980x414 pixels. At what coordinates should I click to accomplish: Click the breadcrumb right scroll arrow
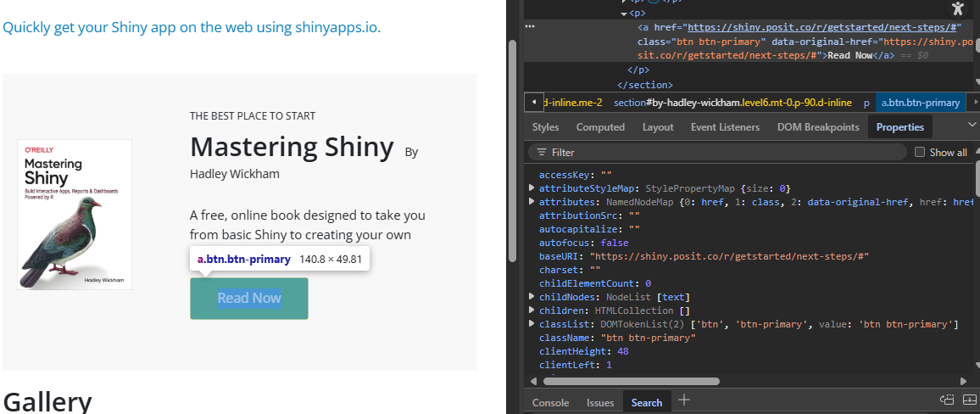click(x=974, y=102)
